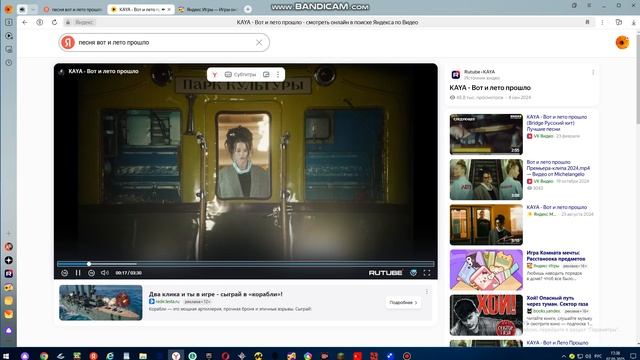Open the Alice assistant icon in sidebar
Image resolution: width=640 pixels, height=360 pixels.
click(9, 330)
